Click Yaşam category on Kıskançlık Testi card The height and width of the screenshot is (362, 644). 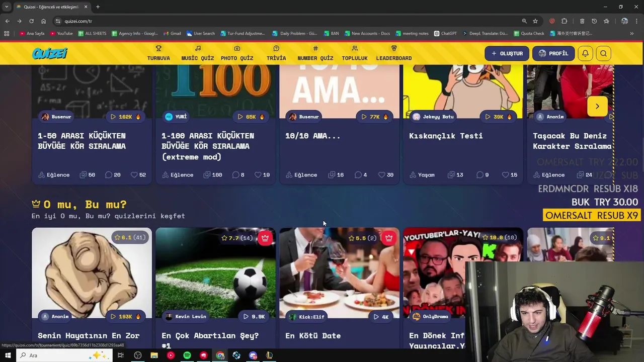422,175
